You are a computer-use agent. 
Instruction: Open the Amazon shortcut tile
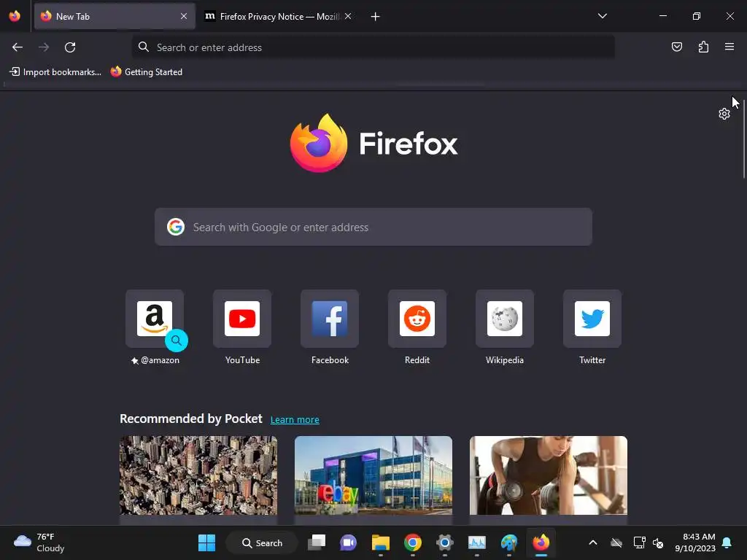155,319
